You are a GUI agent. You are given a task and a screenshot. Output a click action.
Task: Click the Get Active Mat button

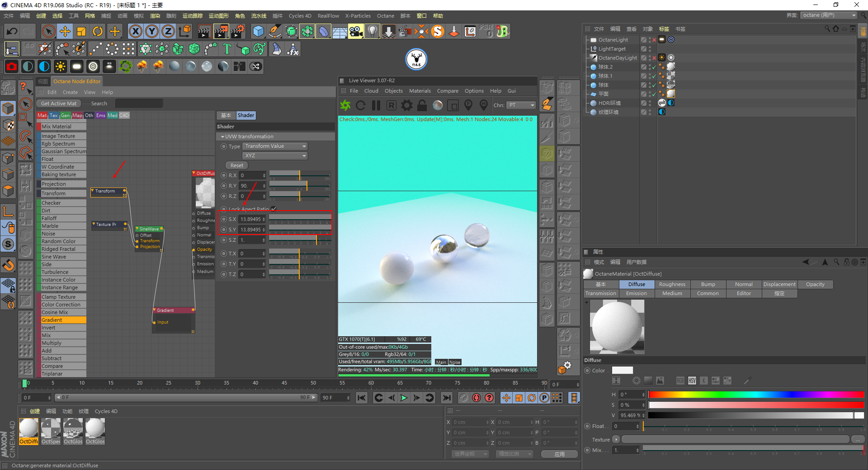coord(59,103)
